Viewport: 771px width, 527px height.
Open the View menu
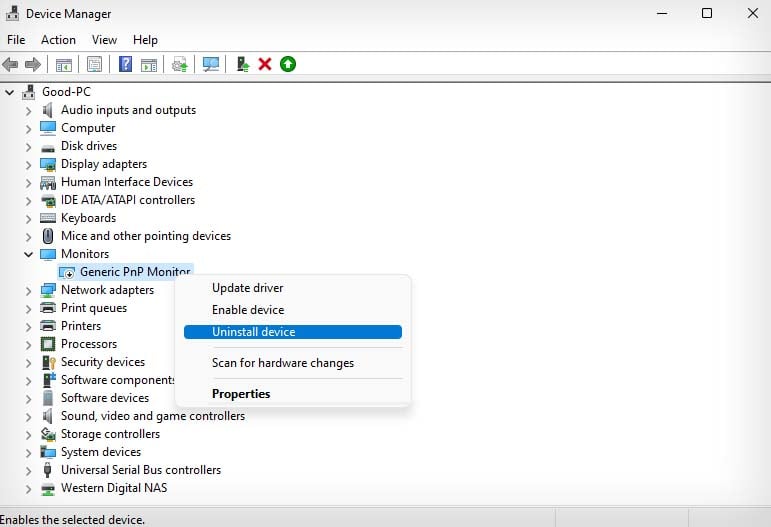[x=104, y=40]
